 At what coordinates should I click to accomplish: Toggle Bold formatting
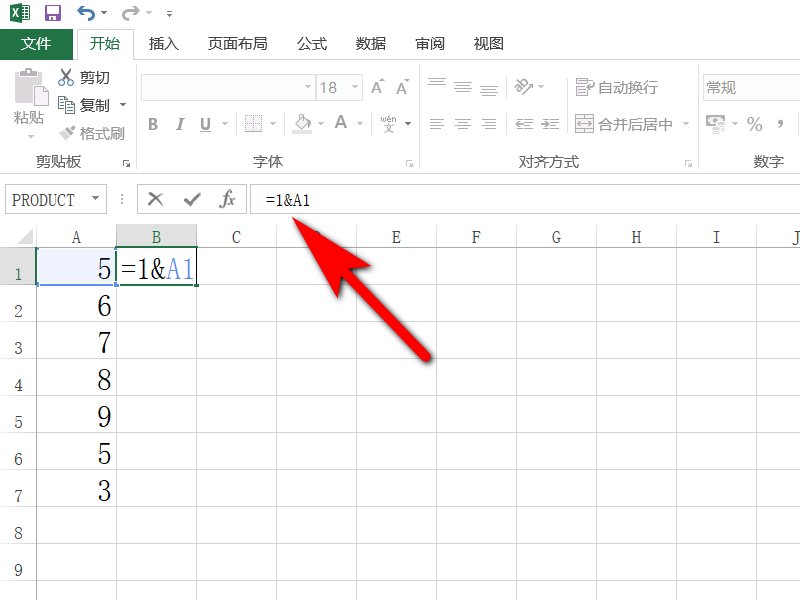pos(152,124)
